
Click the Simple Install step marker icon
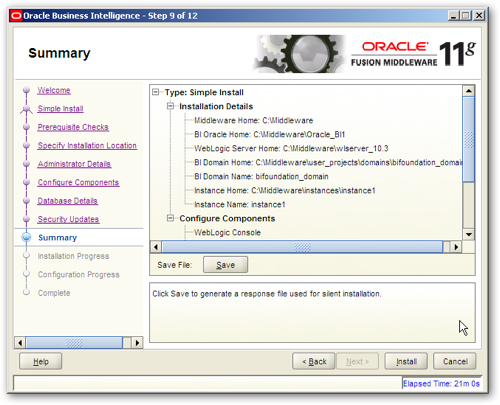(26, 109)
